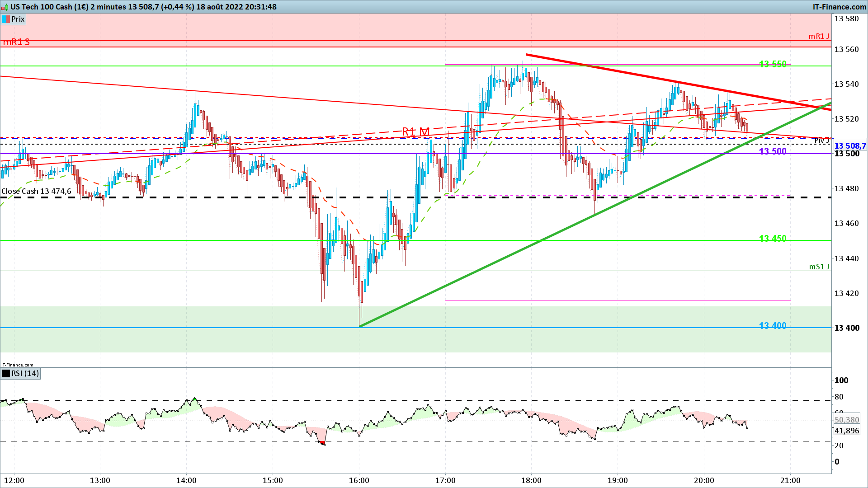Select the Close Cash 13 474,6 label
Image resolution: width=868 pixels, height=488 pixels.
[x=36, y=191]
